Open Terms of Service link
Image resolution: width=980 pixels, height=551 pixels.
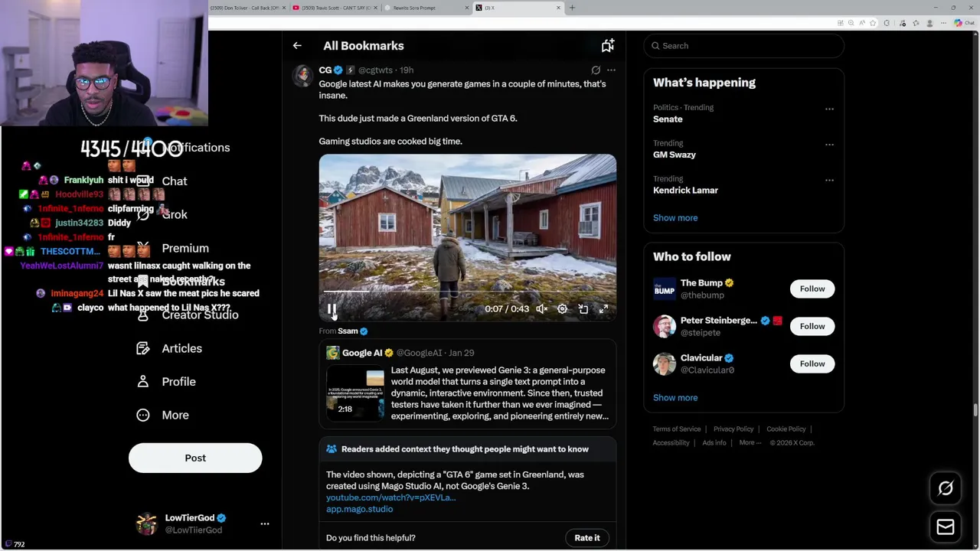[x=677, y=429]
